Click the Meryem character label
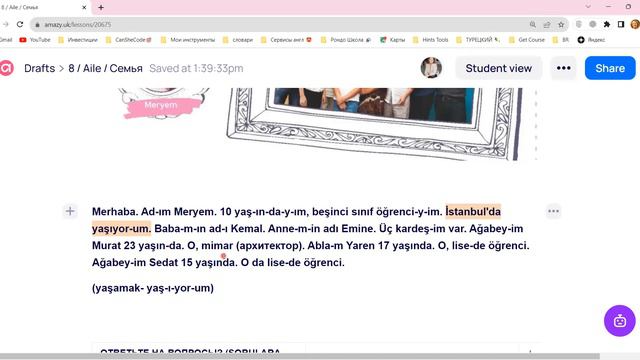Viewport: 640px width, 360px height. point(161,105)
